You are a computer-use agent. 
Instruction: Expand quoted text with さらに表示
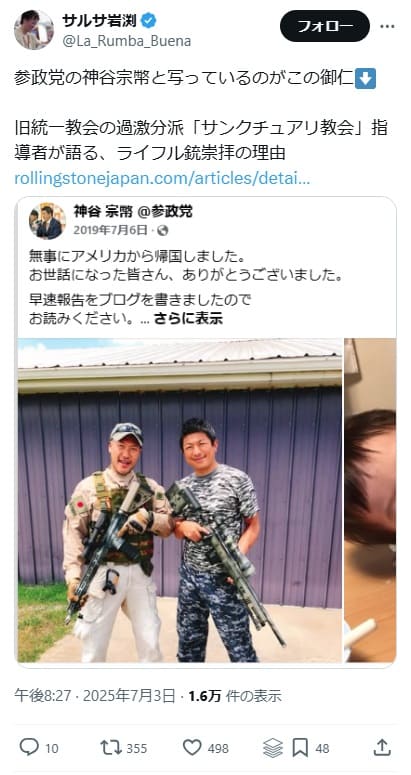[188, 318]
